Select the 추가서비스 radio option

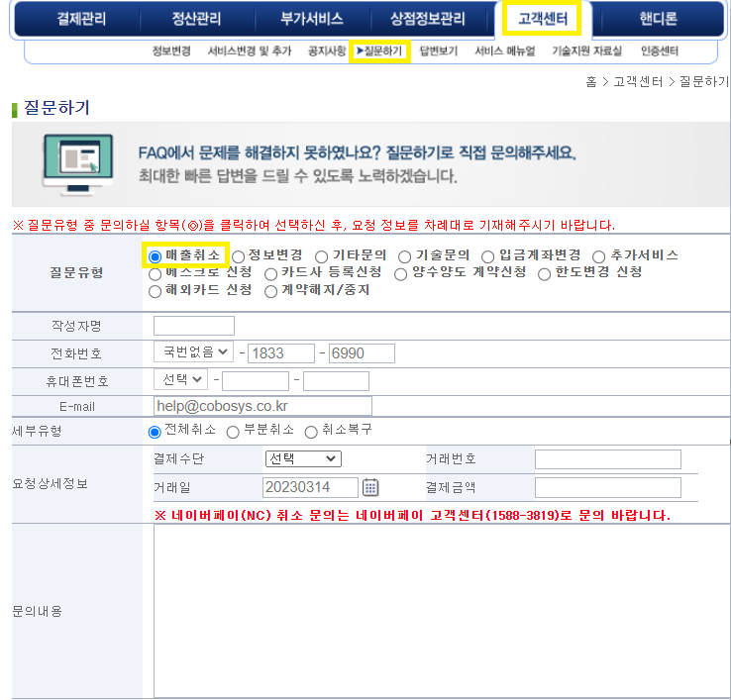coord(598,256)
